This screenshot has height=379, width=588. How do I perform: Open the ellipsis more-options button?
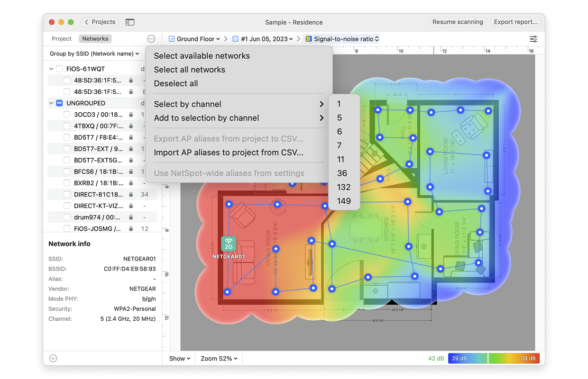click(151, 39)
